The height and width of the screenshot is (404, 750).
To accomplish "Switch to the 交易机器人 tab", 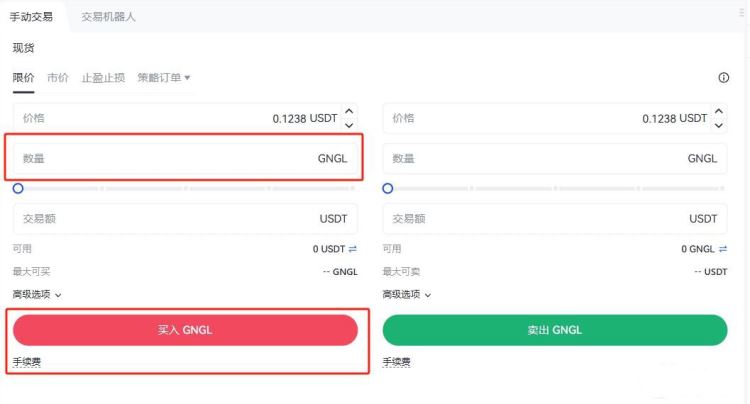I will click(x=108, y=17).
